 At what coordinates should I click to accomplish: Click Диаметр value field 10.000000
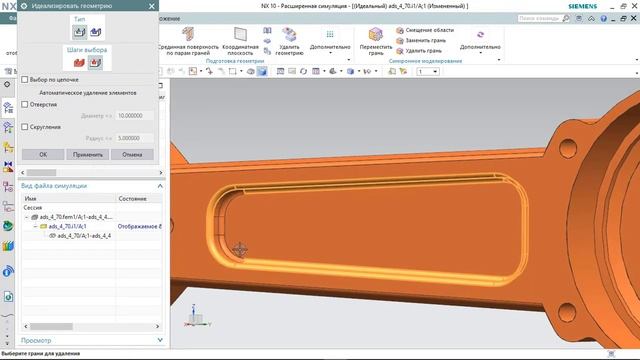135,116
